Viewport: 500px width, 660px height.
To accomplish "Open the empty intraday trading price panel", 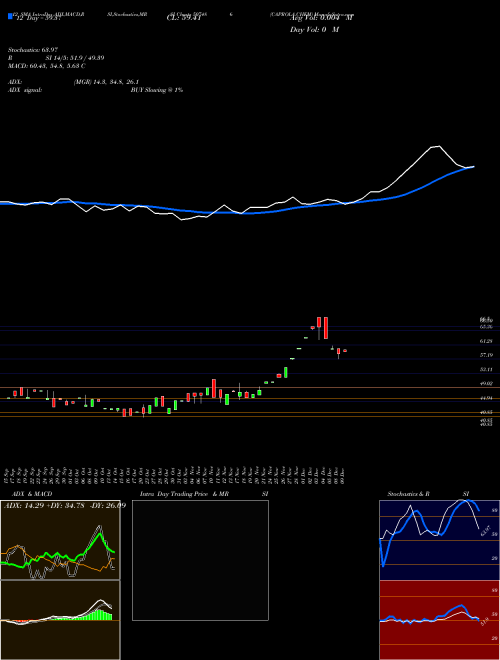I will point(200,560).
